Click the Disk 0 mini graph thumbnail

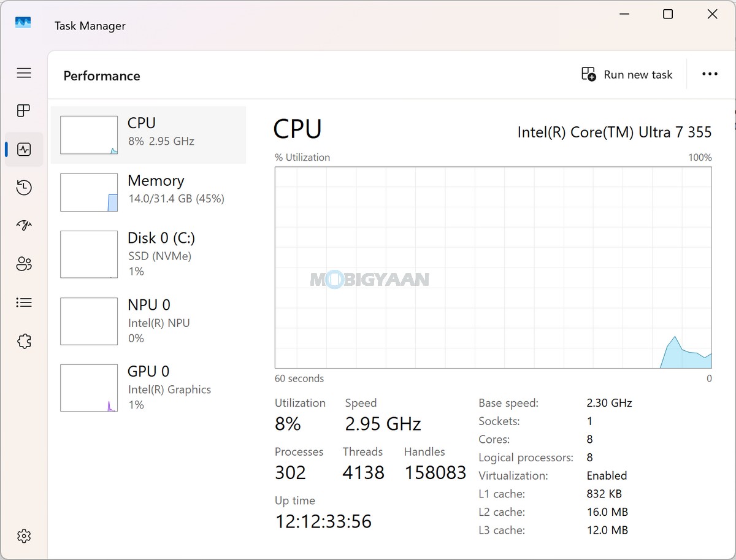(x=89, y=254)
